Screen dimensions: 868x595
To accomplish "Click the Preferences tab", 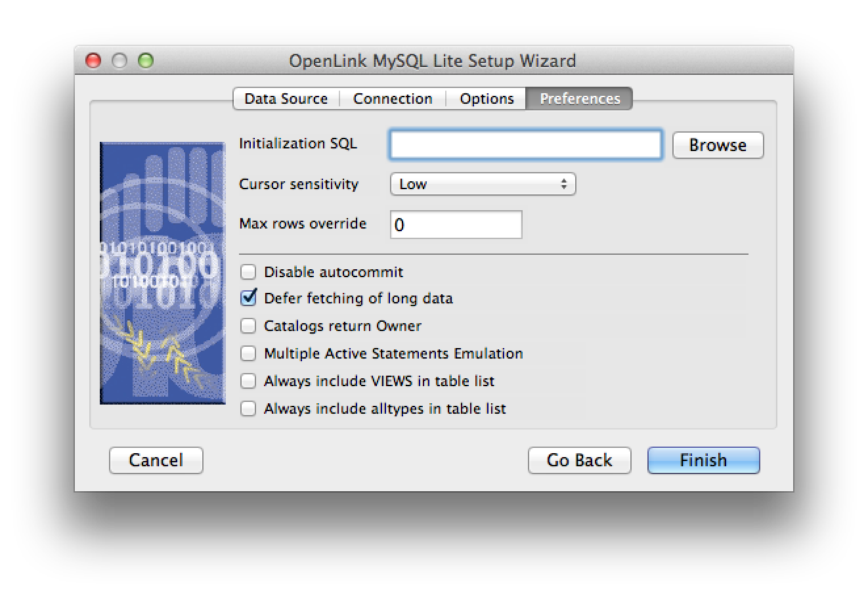I will point(579,99).
